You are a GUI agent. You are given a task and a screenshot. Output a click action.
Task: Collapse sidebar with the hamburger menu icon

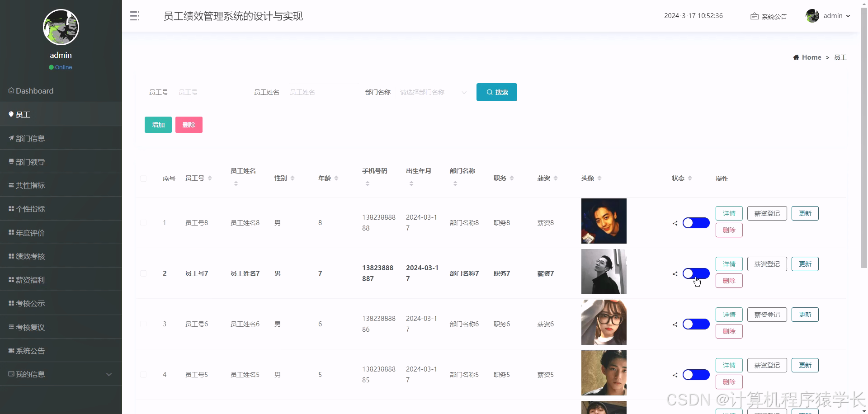(x=135, y=16)
